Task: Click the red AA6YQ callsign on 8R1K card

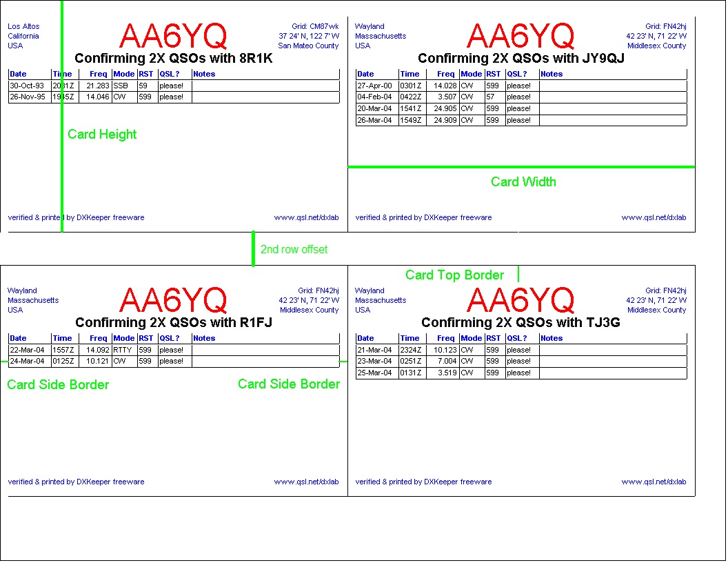Action: pos(173,36)
